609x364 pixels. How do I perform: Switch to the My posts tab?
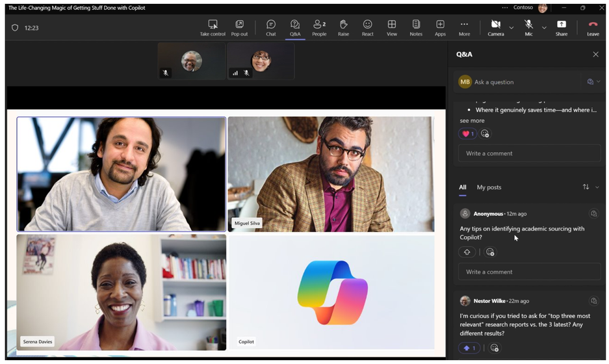489,187
